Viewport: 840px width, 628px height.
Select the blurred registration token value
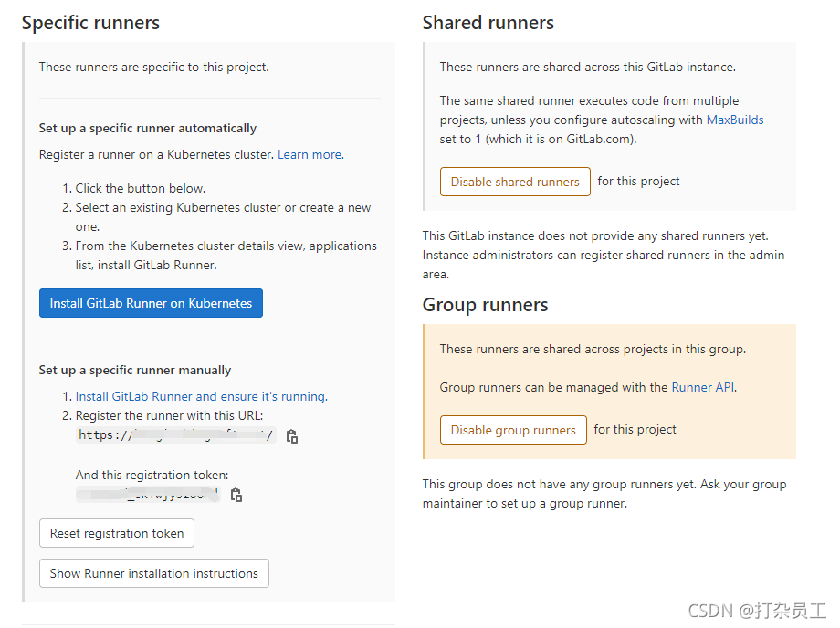click(148, 494)
